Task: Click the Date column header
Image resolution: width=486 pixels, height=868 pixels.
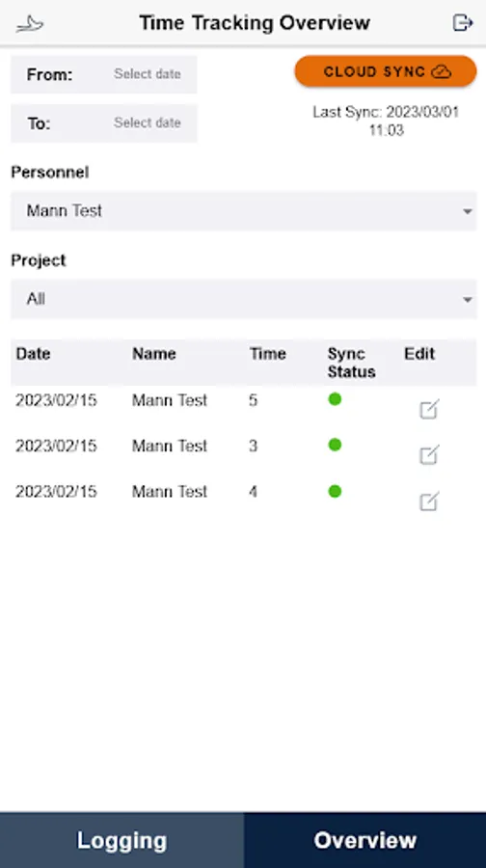Action: (x=33, y=354)
